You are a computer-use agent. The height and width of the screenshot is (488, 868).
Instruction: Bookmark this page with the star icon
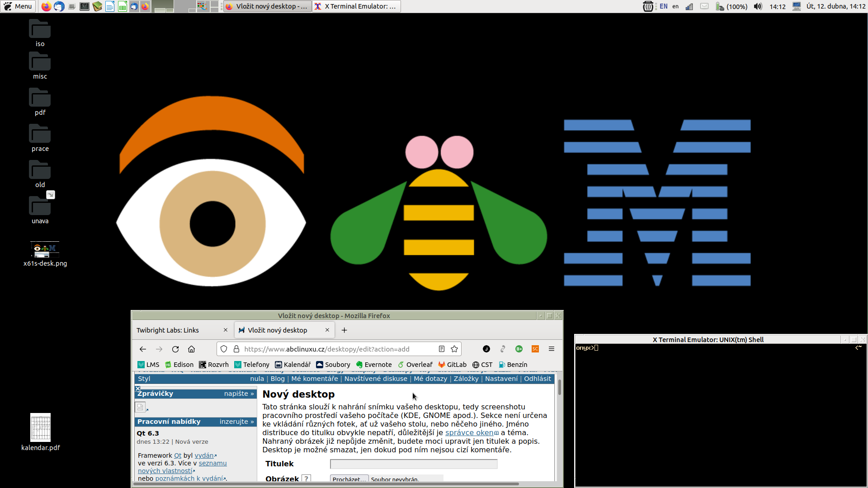tap(454, 349)
